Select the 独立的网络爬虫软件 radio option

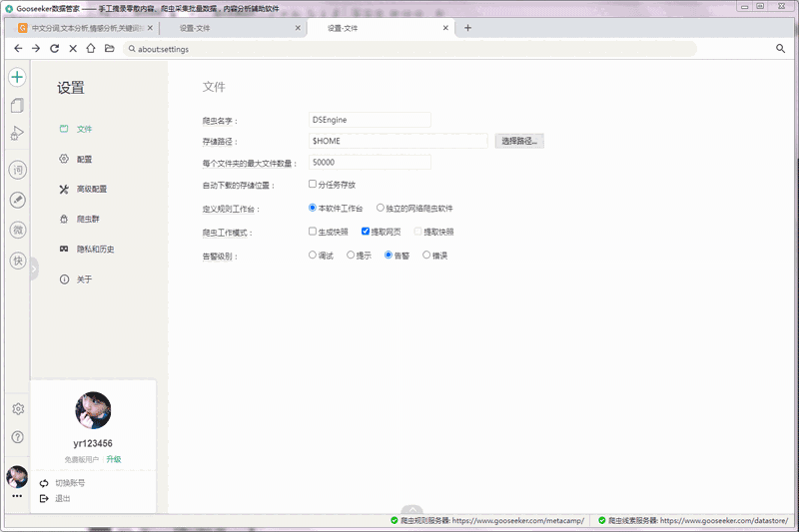[381, 209]
